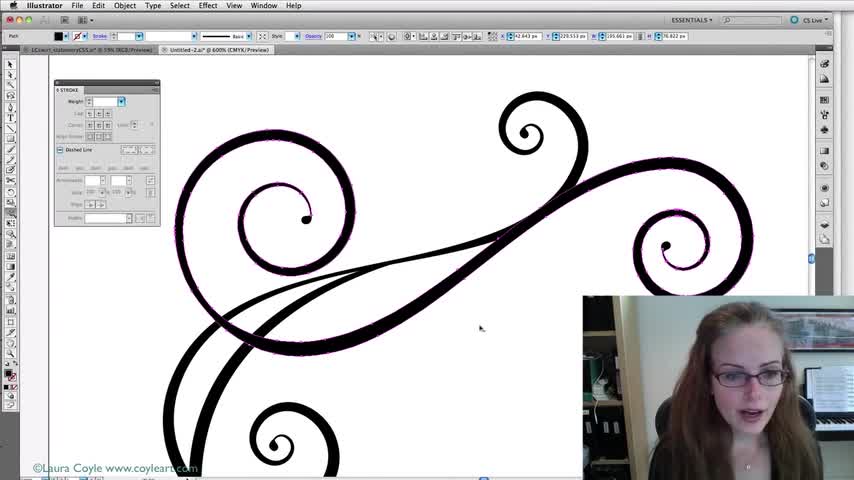
Task: Select the Magic Wand tool
Action: coord(10,85)
